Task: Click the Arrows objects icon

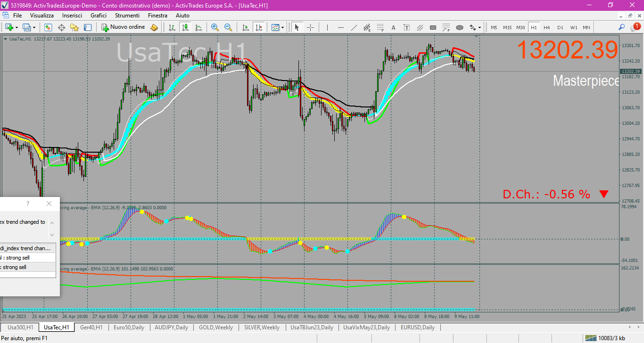Action: coord(472,27)
